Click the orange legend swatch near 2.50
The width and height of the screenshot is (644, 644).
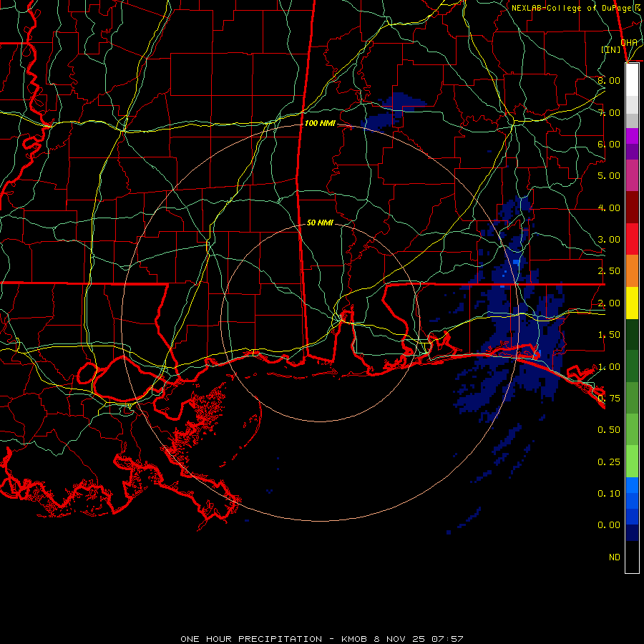[632, 271]
